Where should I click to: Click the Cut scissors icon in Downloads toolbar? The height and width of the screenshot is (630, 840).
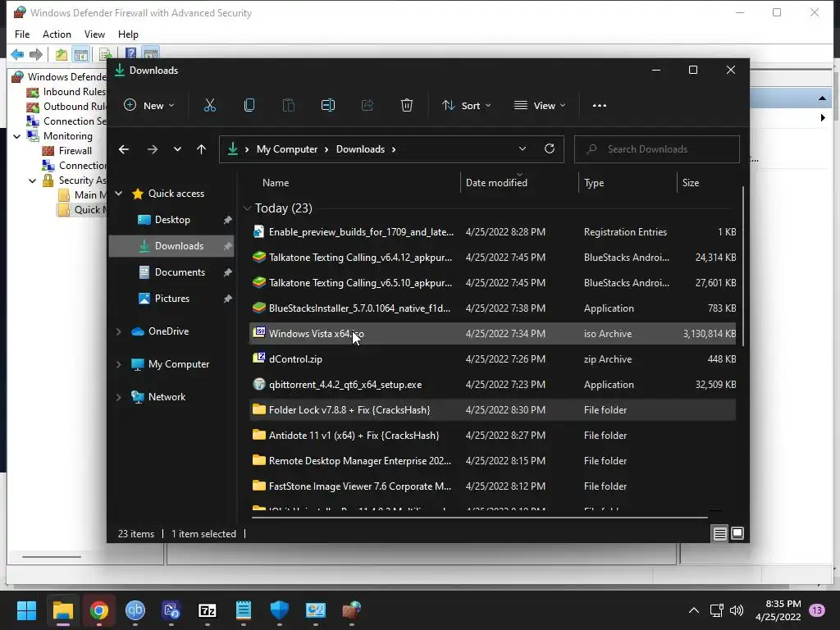click(x=209, y=106)
